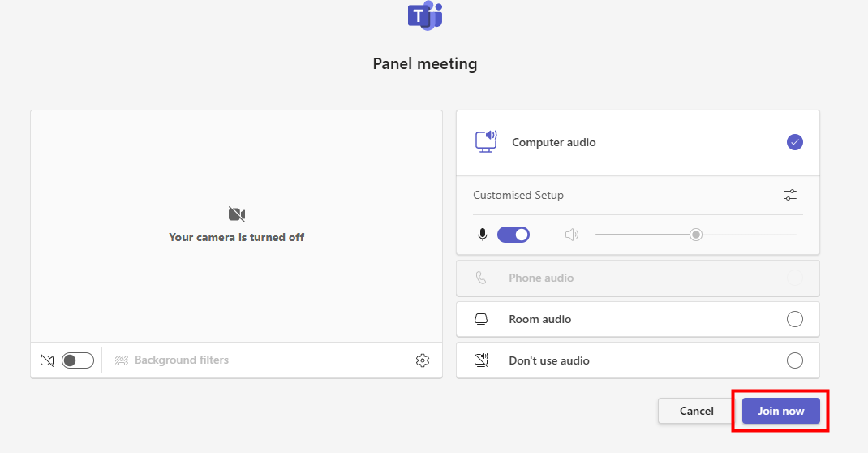Click the 'Your camera is turned off' text
The width and height of the screenshot is (868, 453).
click(x=236, y=237)
